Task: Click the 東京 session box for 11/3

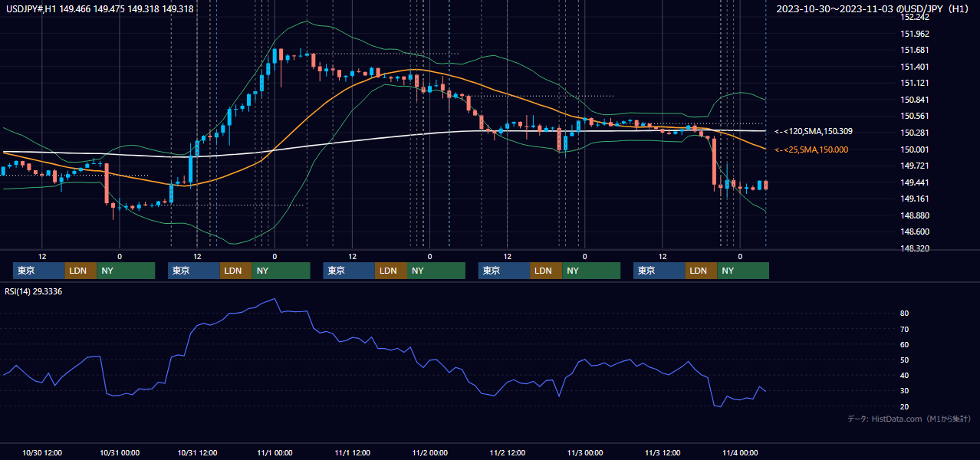Action: pos(659,271)
